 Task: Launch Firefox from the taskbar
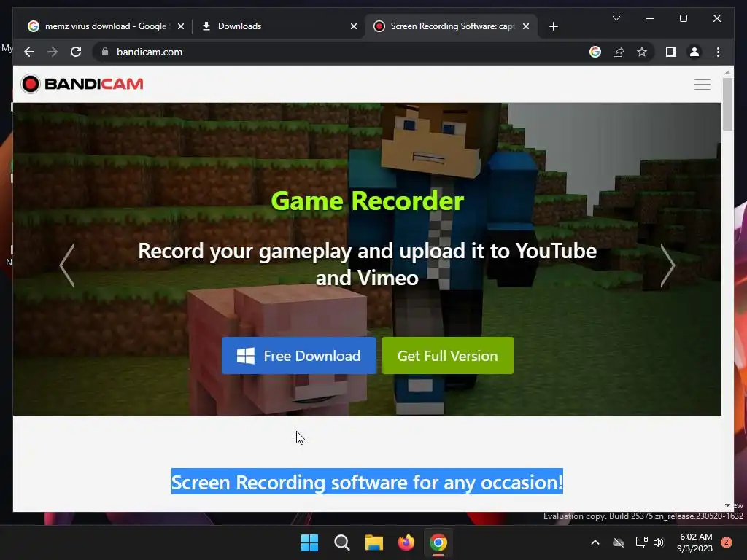[406, 542]
